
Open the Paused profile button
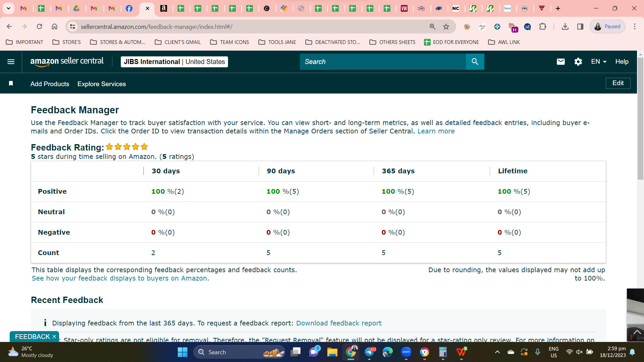click(607, 26)
